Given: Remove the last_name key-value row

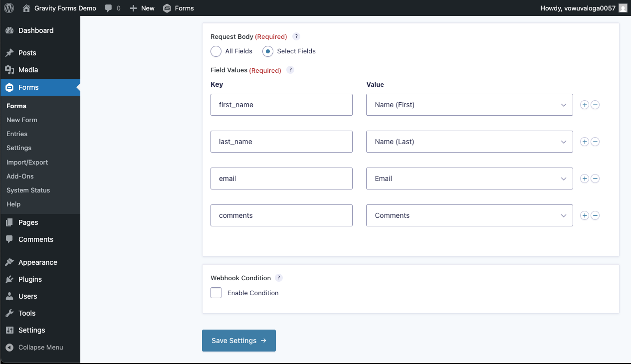Looking at the screenshot, I should pyautogui.click(x=595, y=142).
